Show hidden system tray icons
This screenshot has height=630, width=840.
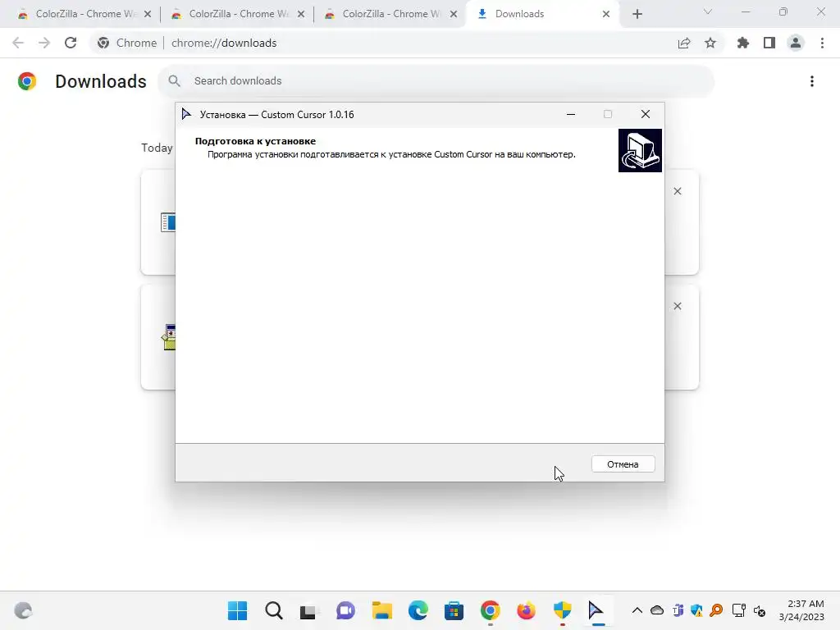[637, 610]
